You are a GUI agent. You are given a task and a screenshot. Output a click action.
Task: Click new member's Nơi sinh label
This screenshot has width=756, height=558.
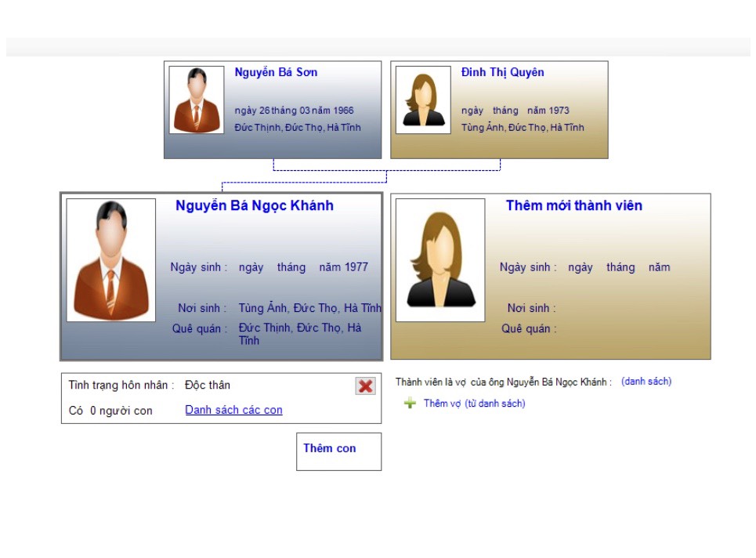pos(531,308)
